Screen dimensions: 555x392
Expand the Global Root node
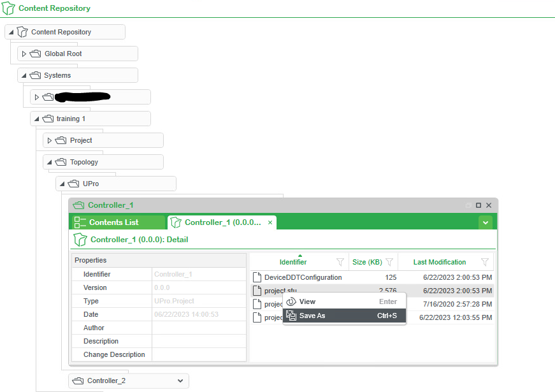[24, 54]
